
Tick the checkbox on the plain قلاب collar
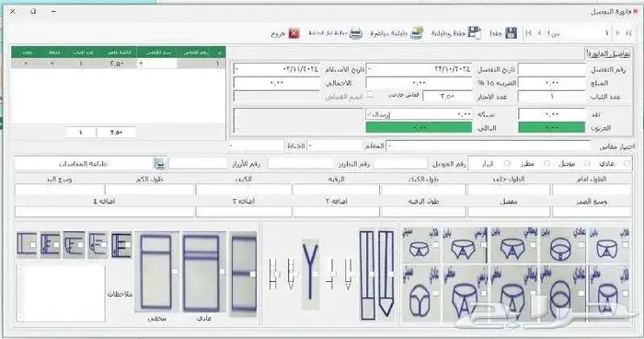[x=625, y=245]
